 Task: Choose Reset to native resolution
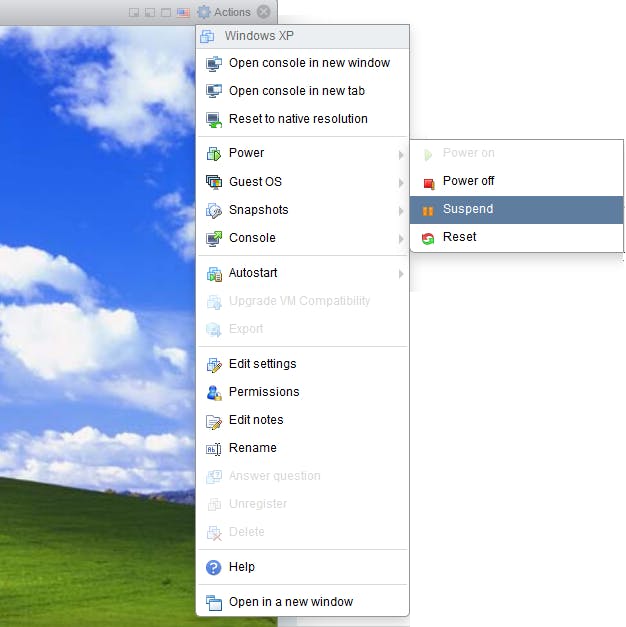(x=302, y=119)
